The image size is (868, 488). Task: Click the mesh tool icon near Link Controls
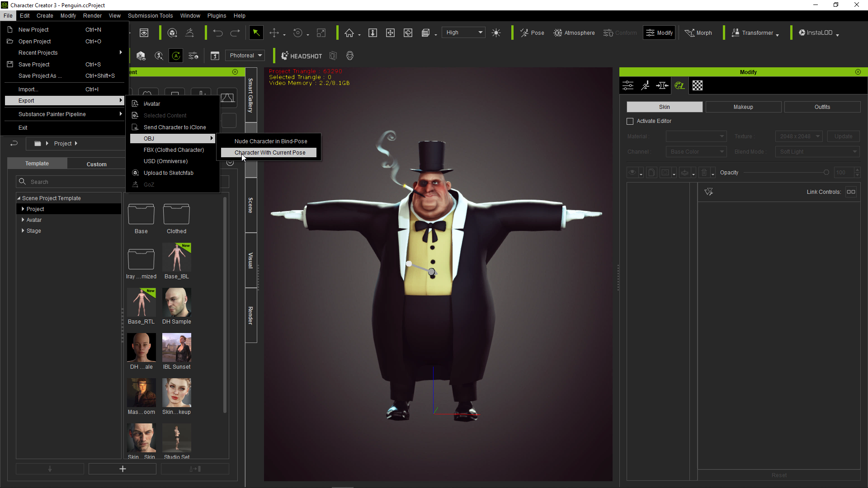(x=709, y=192)
